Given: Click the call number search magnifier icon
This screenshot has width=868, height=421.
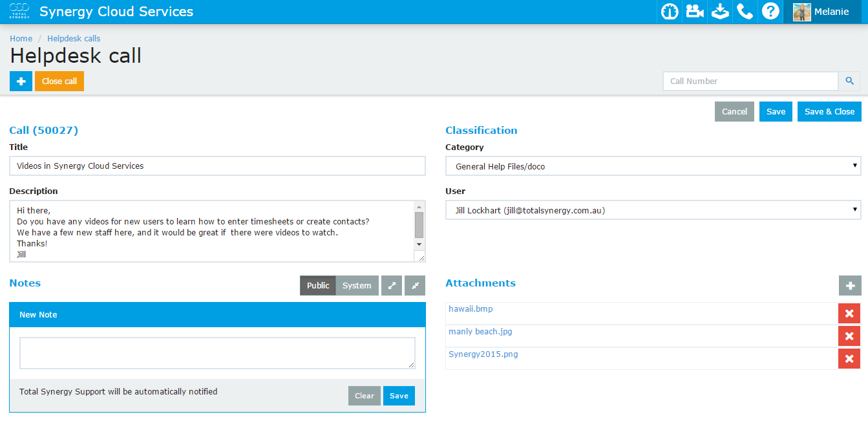Looking at the screenshot, I should tap(849, 81).
